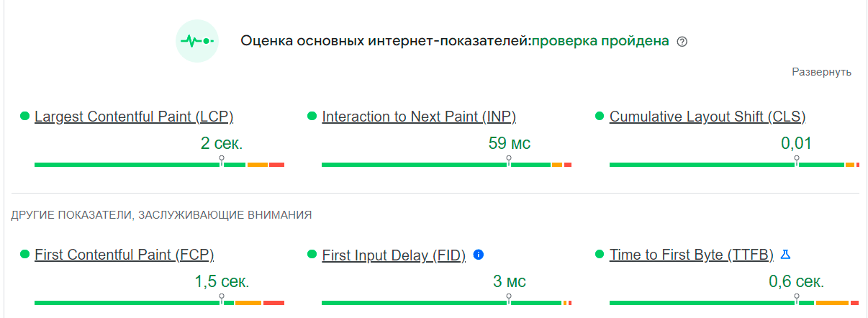Image resolution: width=868 pixels, height=318 pixels.
Task: Click the Core Web Vitals pulse icon
Action: click(x=197, y=41)
